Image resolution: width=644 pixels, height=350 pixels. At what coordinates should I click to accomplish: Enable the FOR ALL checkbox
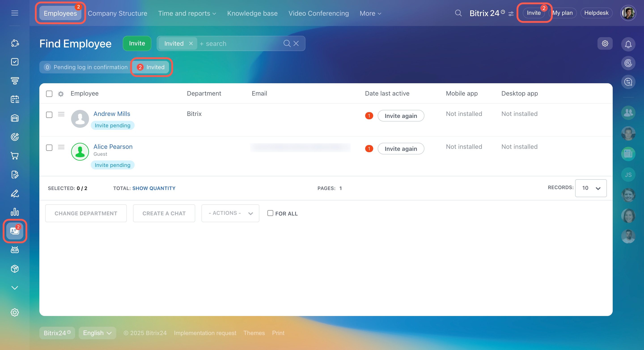click(270, 213)
